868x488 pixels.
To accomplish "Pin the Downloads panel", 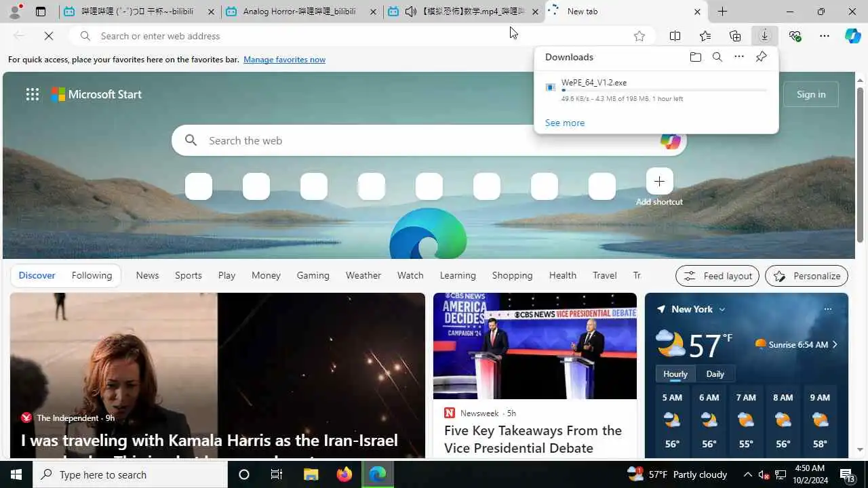I will click(x=761, y=57).
